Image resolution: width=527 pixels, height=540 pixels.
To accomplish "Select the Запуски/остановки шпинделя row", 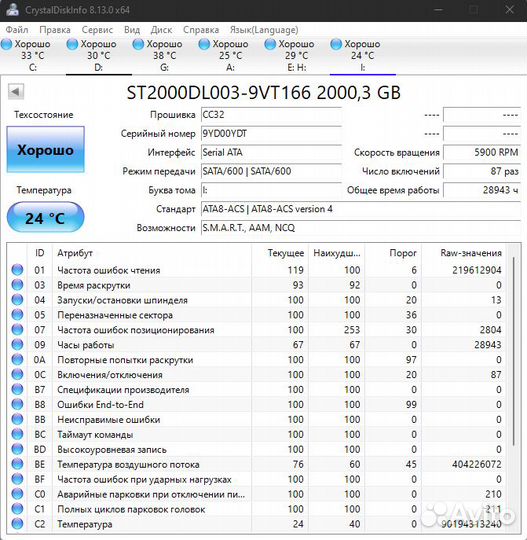I will tap(257, 300).
